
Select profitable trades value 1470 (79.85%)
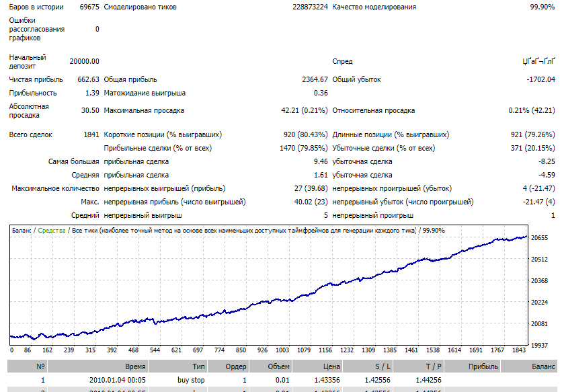click(304, 148)
